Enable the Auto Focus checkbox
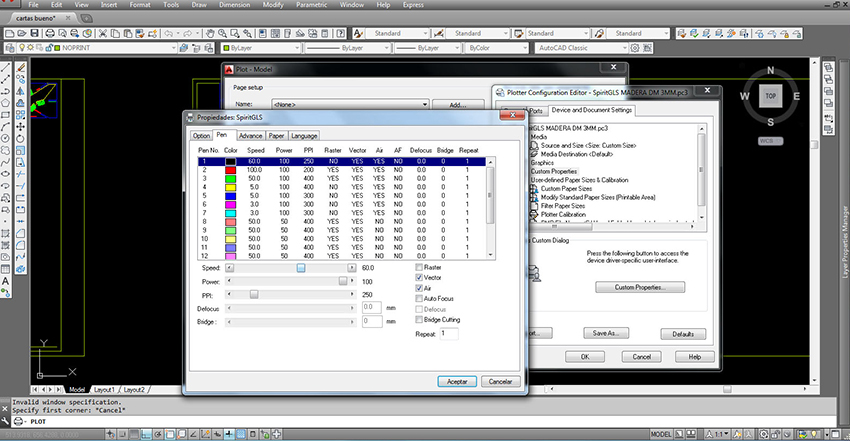 click(419, 299)
